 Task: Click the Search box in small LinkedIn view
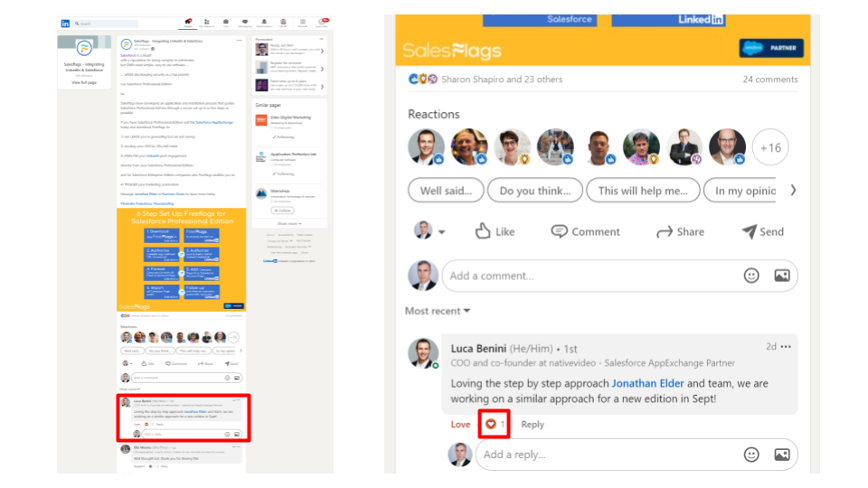click(x=106, y=23)
